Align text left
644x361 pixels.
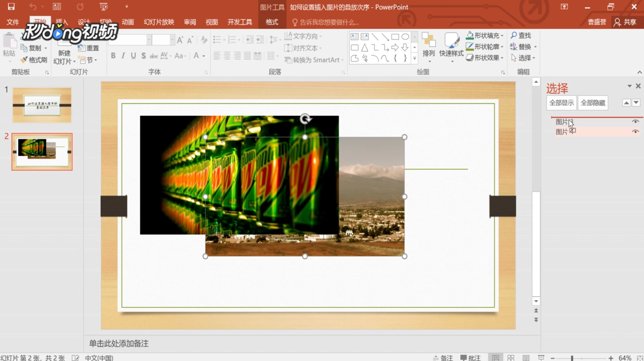(217, 56)
